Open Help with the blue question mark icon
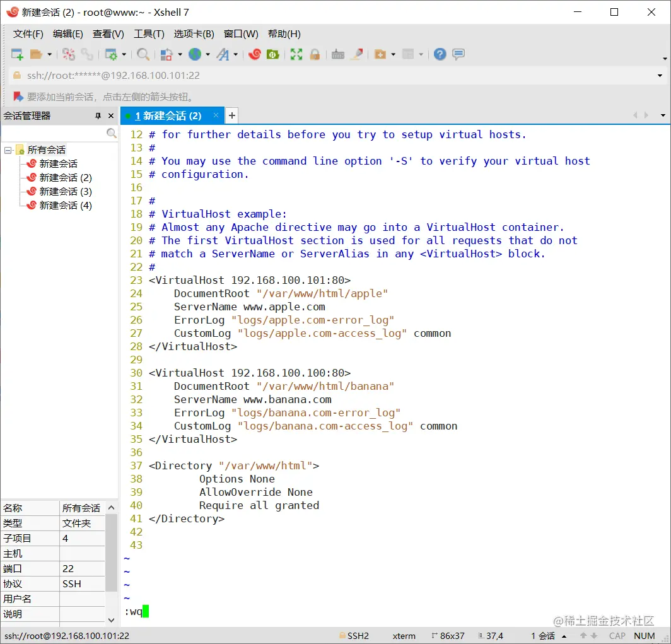Screen dimensions: 671x644 click(440, 54)
